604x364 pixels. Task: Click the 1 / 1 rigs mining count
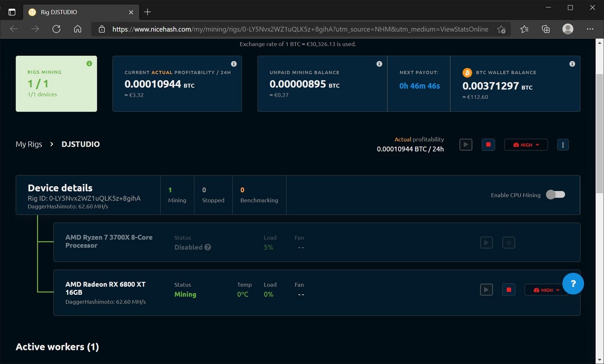tap(38, 84)
